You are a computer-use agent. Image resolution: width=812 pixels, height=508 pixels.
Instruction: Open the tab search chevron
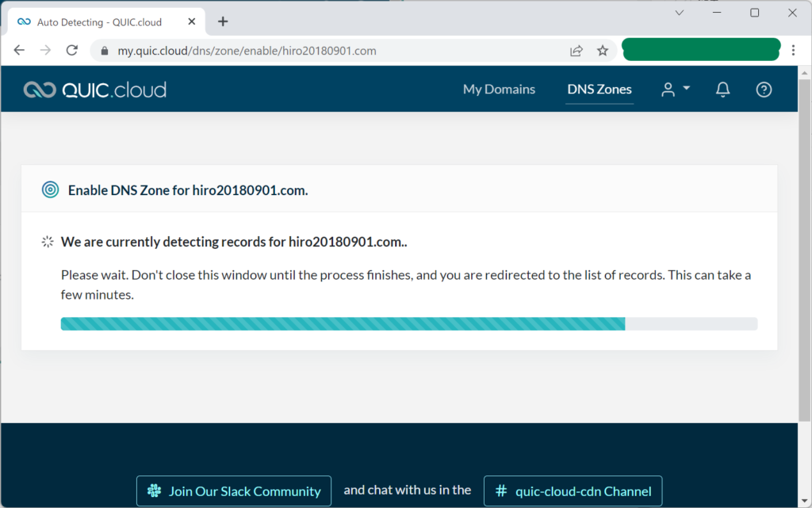[x=679, y=13]
